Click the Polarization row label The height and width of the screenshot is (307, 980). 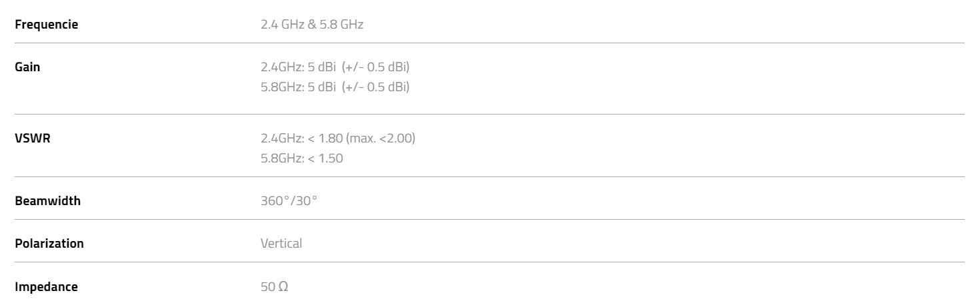(49, 244)
